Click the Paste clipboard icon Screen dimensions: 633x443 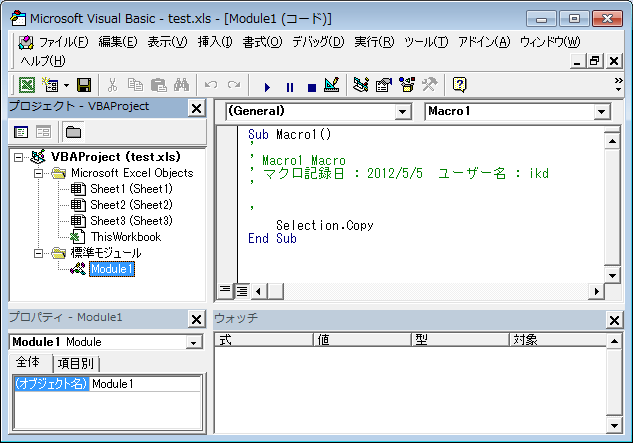coord(159,85)
